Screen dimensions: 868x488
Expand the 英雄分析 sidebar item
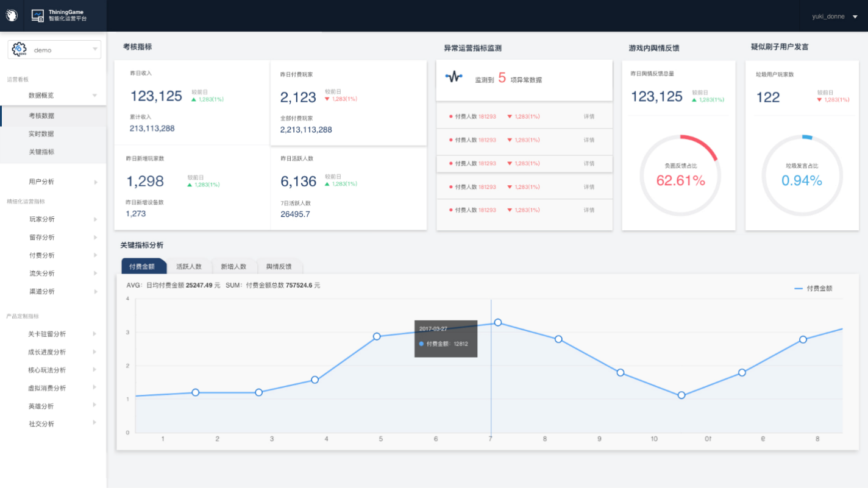click(x=94, y=406)
